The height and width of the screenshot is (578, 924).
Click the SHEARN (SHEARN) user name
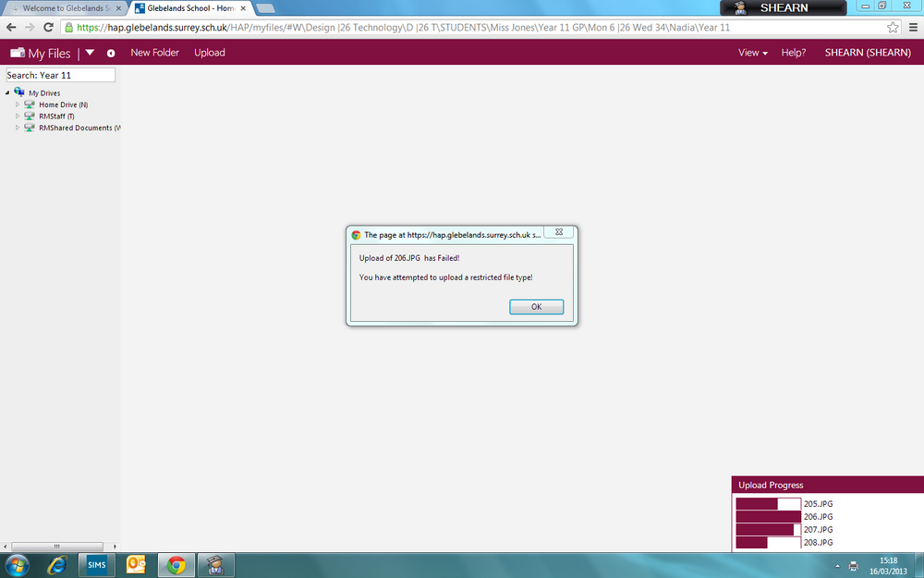[868, 53]
